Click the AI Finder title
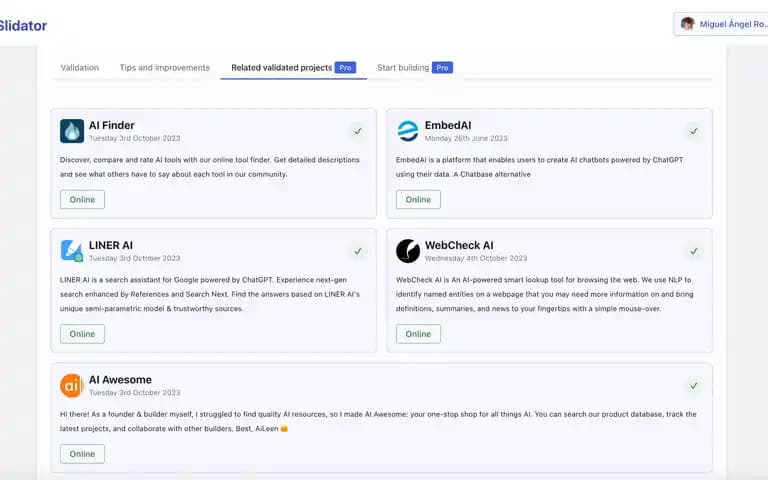This screenshot has height=480, width=768. tap(112, 125)
